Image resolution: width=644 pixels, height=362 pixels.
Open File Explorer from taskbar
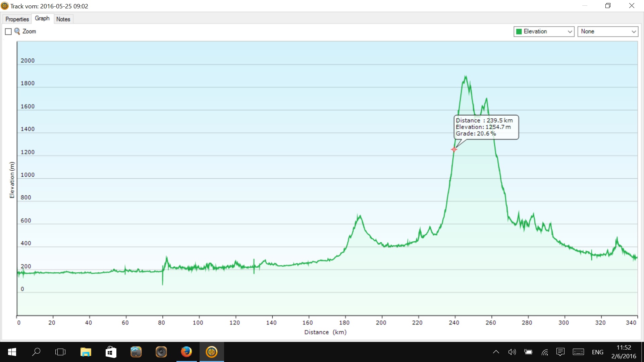pos(86,352)
